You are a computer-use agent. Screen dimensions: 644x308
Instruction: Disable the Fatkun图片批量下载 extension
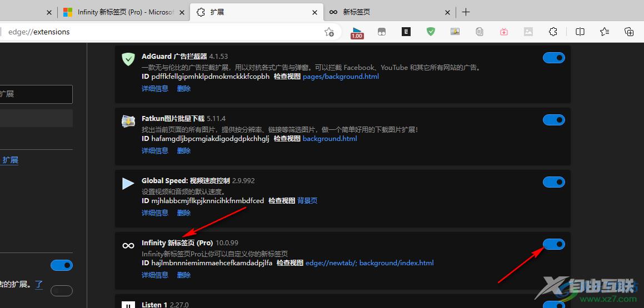553,120
